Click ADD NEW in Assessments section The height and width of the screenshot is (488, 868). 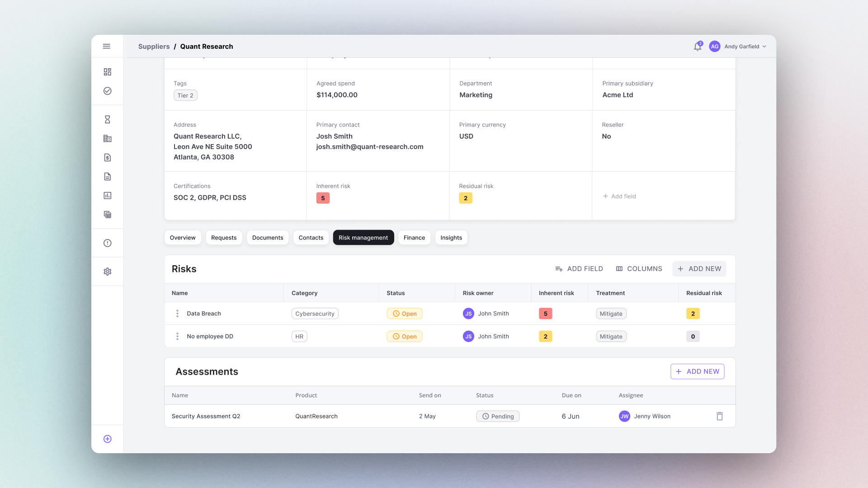coord(697,371)
